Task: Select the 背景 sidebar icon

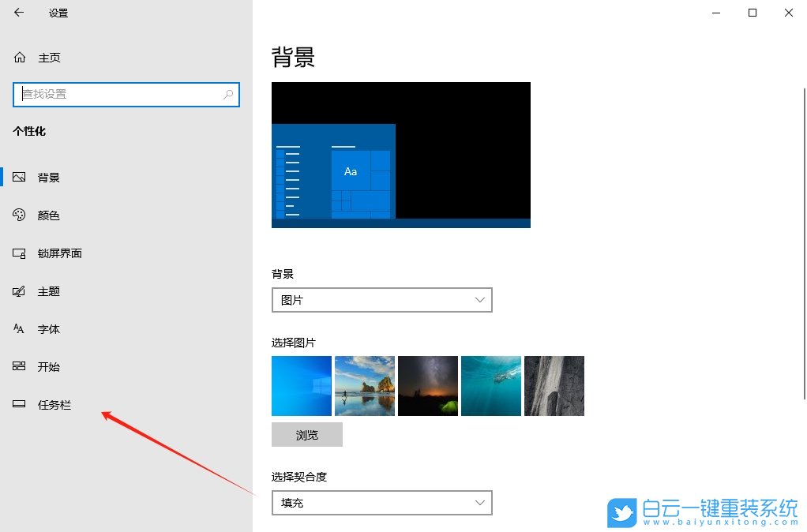Action: (19, 177)
